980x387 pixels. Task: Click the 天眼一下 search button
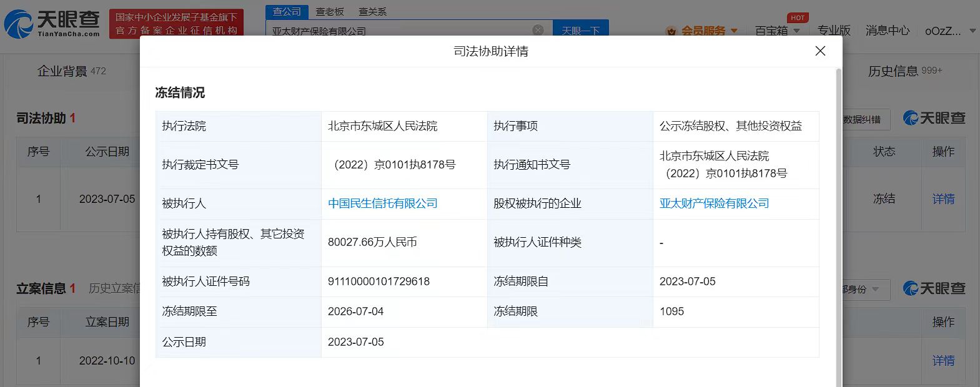tap(580, 29)
